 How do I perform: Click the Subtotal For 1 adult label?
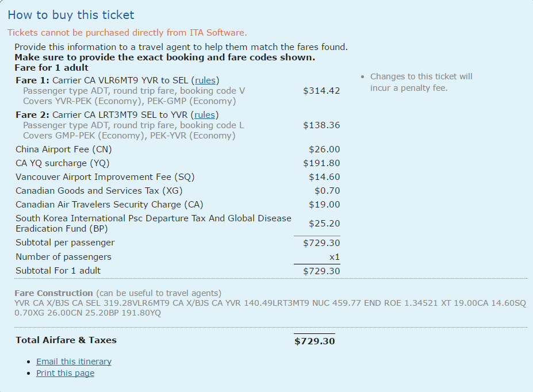[58, 271]
